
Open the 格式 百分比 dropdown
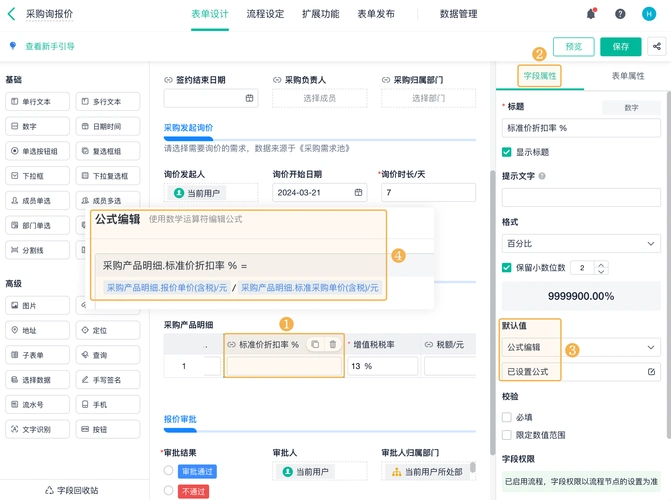pyautogui.click(x=581, y=244)
